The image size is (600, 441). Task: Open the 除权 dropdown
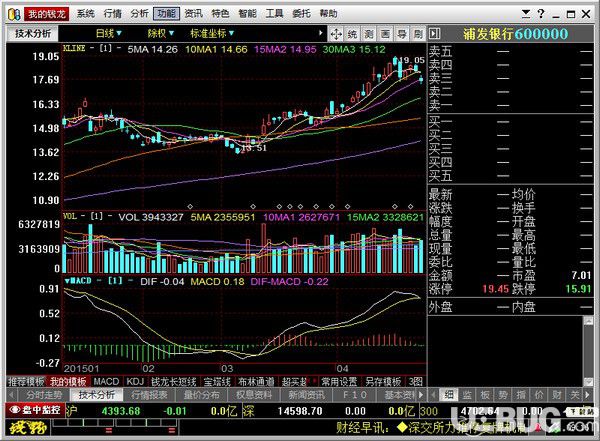161,34
